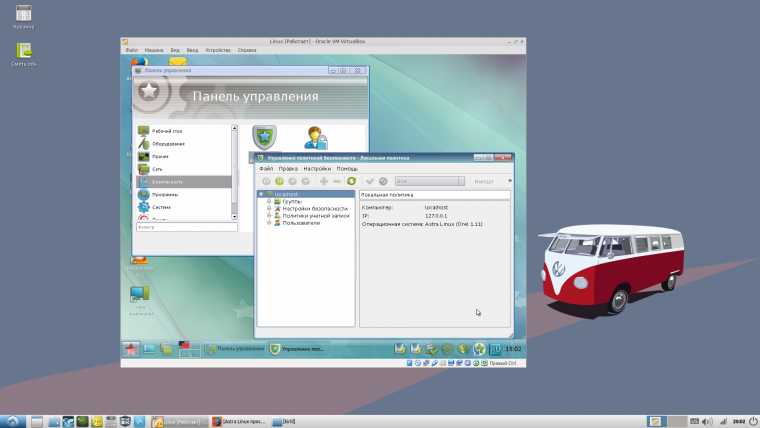Open the Security policy shield icon in Control Panel
The image size is (760, 428).
pyautogui.click(x=264, y=136)
